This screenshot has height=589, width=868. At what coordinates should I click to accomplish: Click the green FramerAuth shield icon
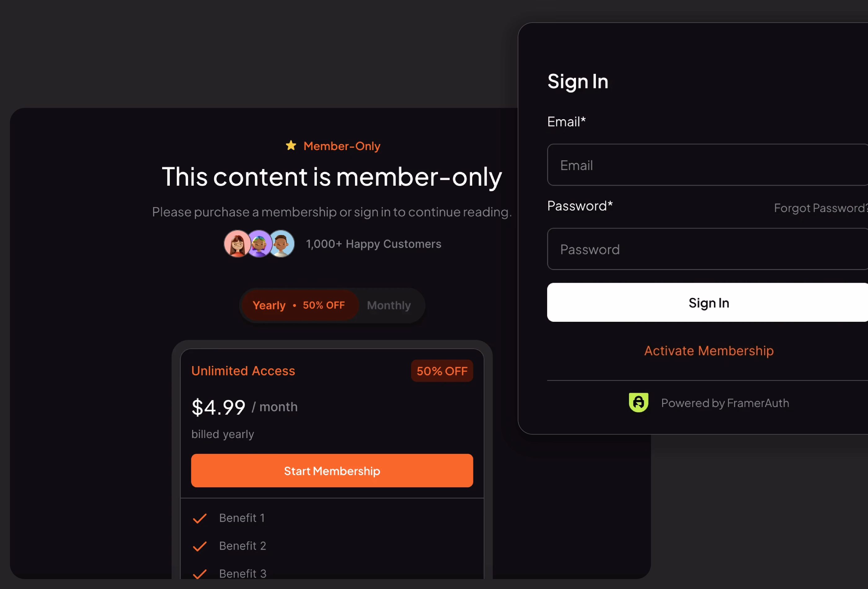click(x=639, y=403)
